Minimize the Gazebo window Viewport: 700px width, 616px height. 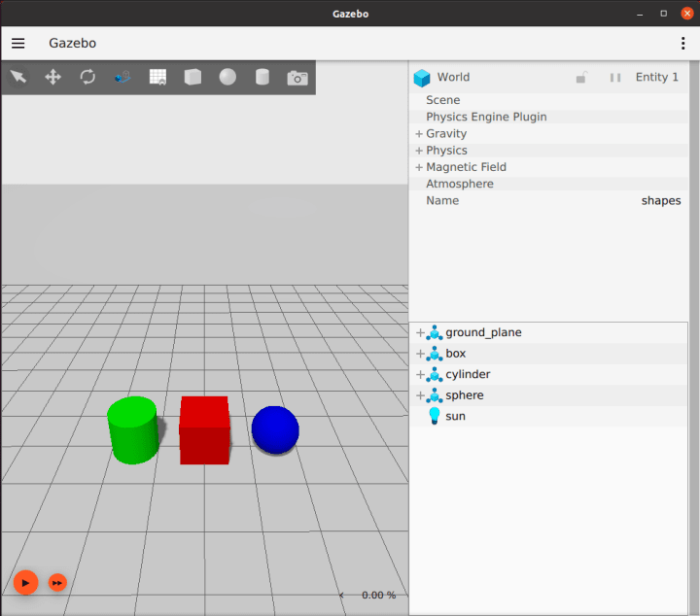[x=640, y=14]
